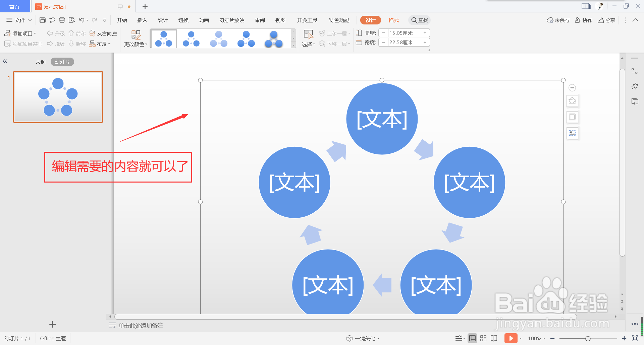The width and height of the screenshot is (644, 345).
Task: Click the star favorites icon in the right sidebar
Action: coord(635,86)
